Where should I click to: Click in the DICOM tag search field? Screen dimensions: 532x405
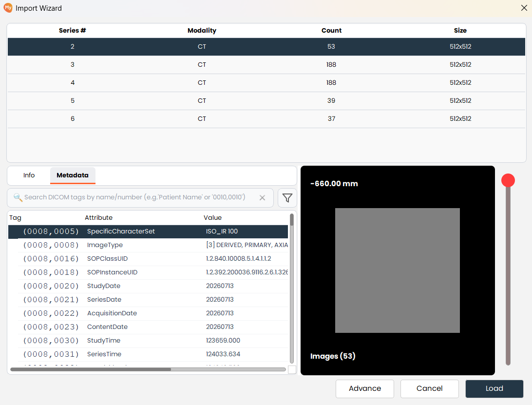click(140, 197)
